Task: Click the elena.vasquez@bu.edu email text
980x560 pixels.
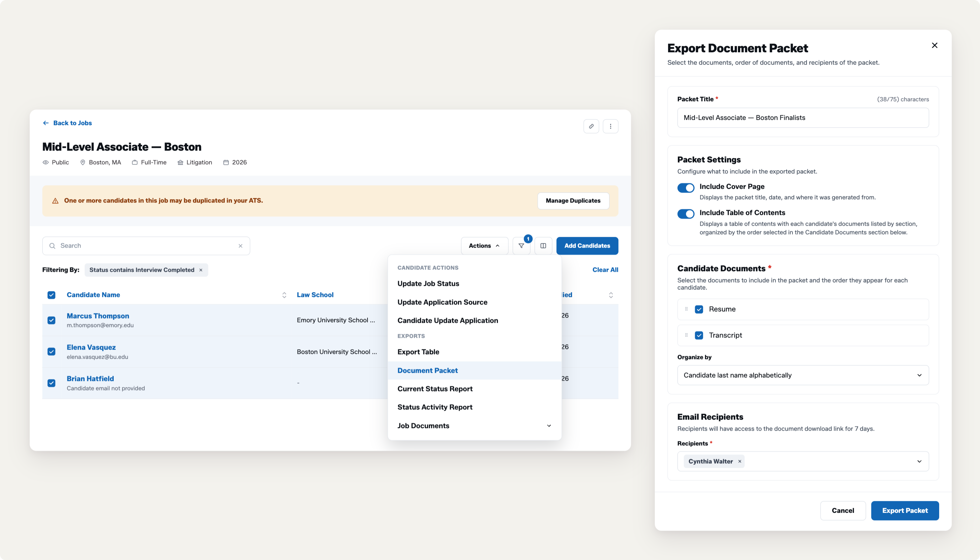Action: pos(97,357)
